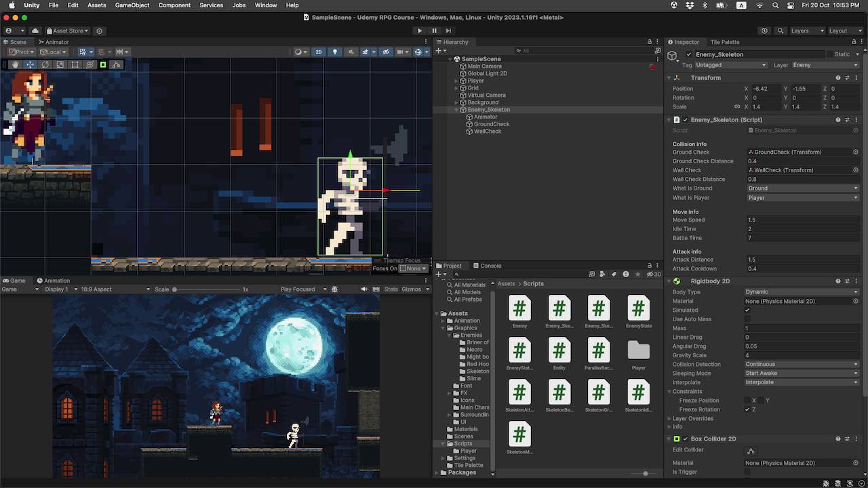Viewport: 868px width, 488px height.
Task: Select the Rect tool in Scene view
Action: click(x=75, y=65)
